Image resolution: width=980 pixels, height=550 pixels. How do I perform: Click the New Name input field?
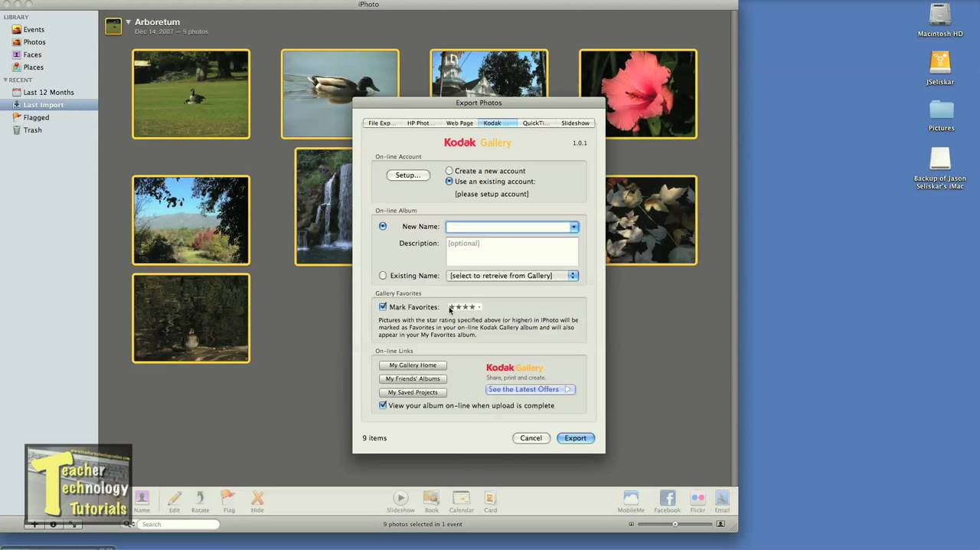pos(508,227)
